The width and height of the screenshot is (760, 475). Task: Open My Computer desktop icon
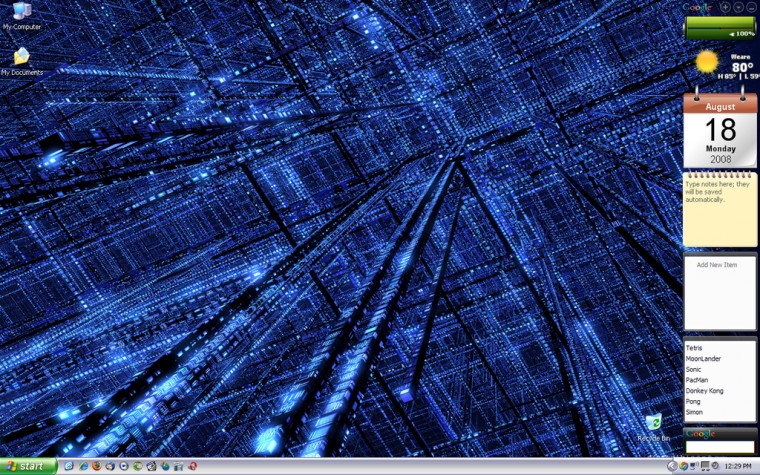pos(21,16)
